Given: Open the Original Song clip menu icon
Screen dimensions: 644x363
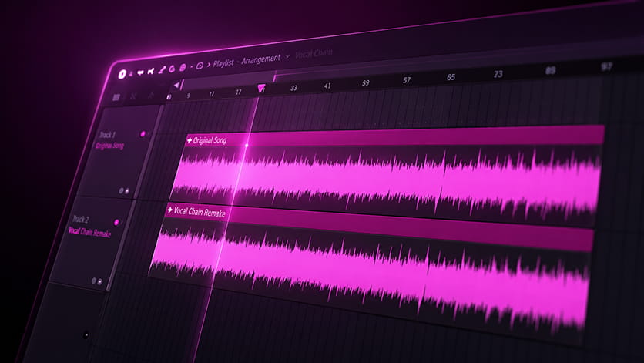Looking at the screenshot, I should point(190,140).
